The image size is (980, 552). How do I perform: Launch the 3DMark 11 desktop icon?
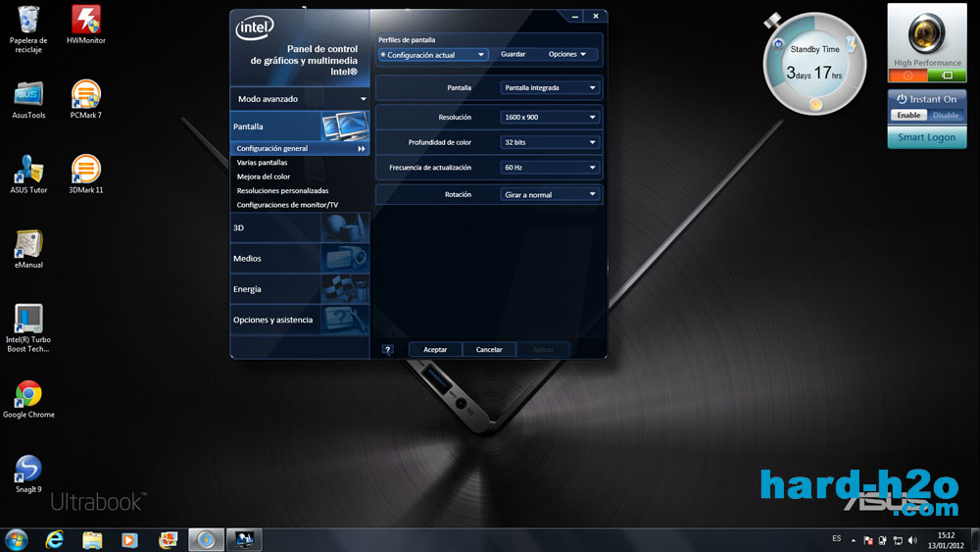[85, 170]
